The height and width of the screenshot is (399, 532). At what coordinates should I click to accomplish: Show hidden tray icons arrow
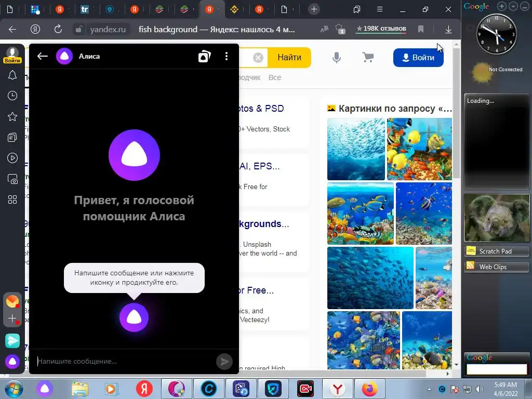click(429, 389)
